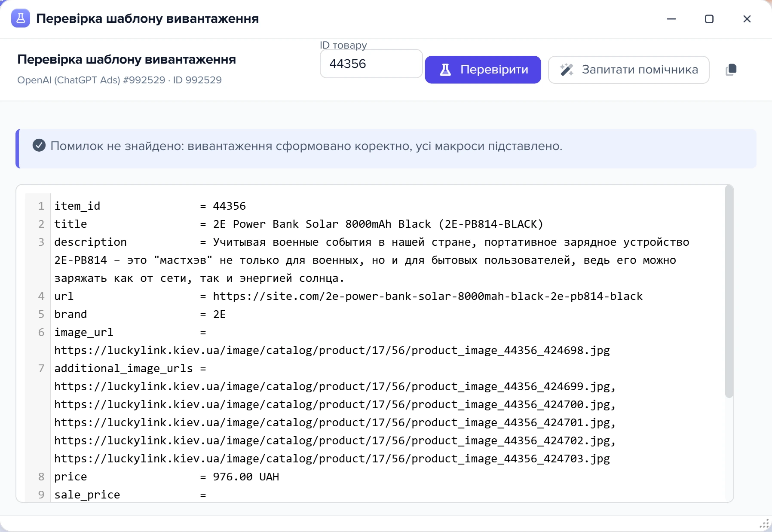Click the Перевірити button
772x532 pixels.
pos(483,70)
